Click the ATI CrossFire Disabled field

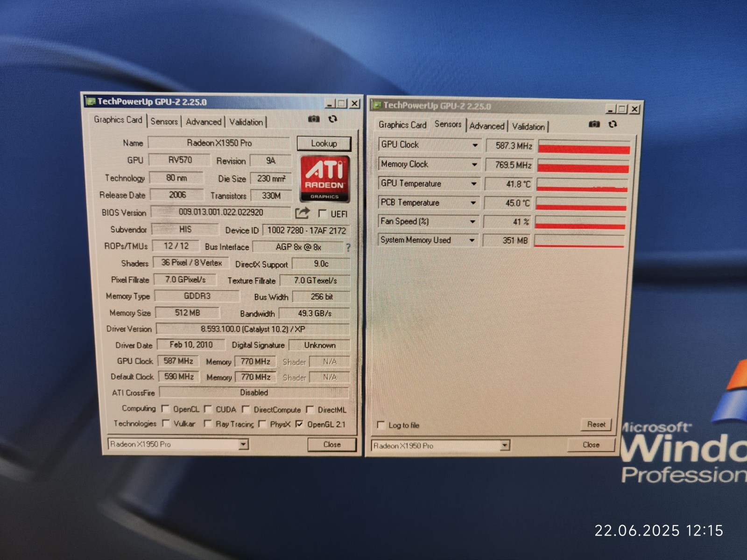pyautogui.click(x=254, y=392)
